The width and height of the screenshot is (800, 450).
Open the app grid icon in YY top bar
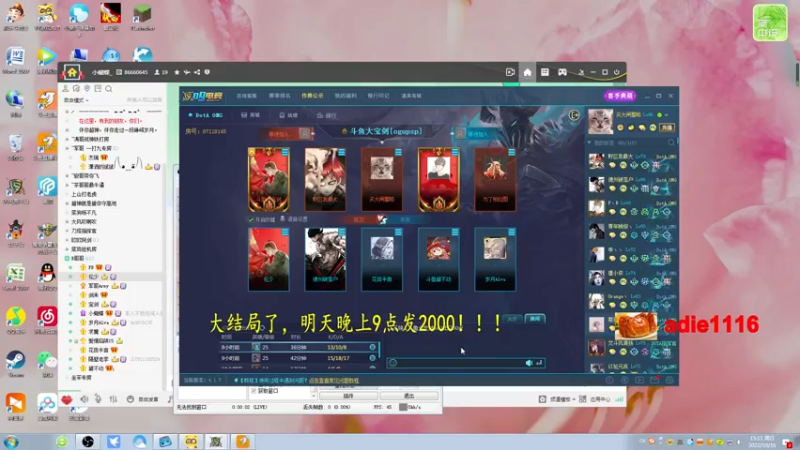tap(545, 72)
